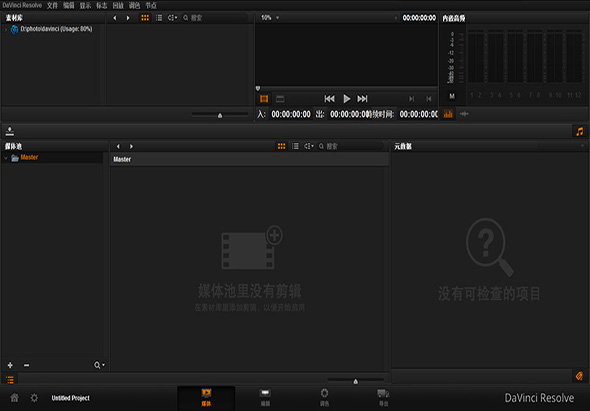The height and width of the screenshot is (411, 590).
Task: Remove the selected bin with the minus button
Action: click(x=26, y=365)
